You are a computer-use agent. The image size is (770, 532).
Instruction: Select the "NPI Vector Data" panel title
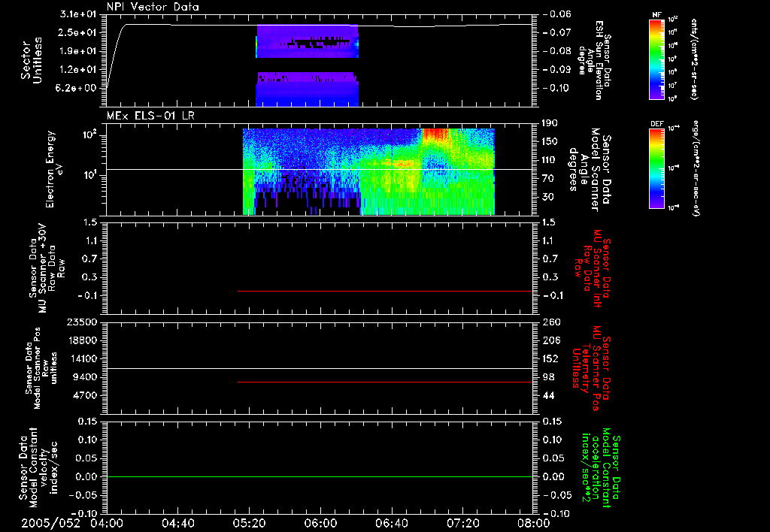click(x=153, y=7)
